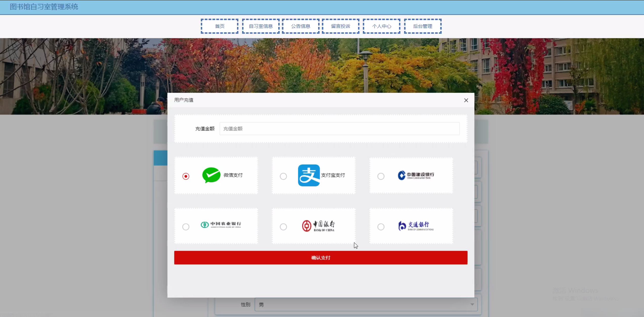Viewport: 644px width, 317px height.
Task: Click the WeChat Pay green logo
Action: (211, 175)
